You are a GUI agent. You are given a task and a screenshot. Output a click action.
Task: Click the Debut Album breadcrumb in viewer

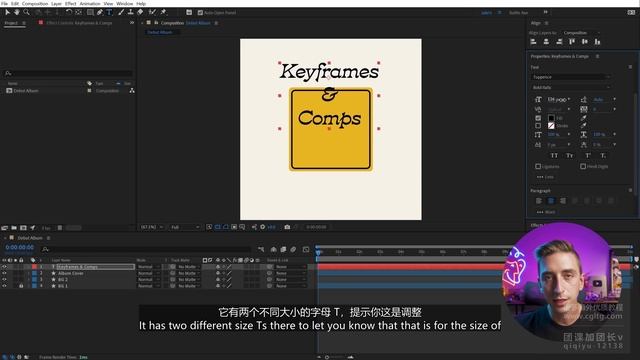click(x=160, y=32)
